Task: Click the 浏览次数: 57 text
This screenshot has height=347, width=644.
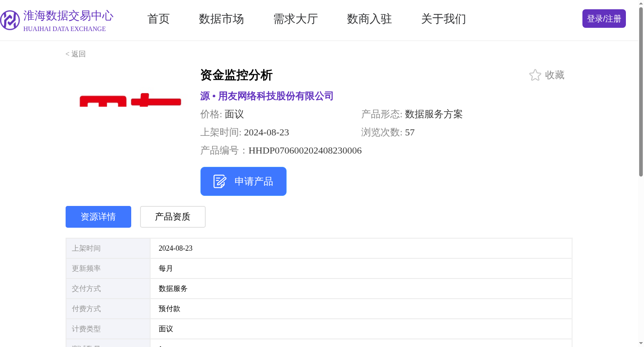Action: (388, 133)
